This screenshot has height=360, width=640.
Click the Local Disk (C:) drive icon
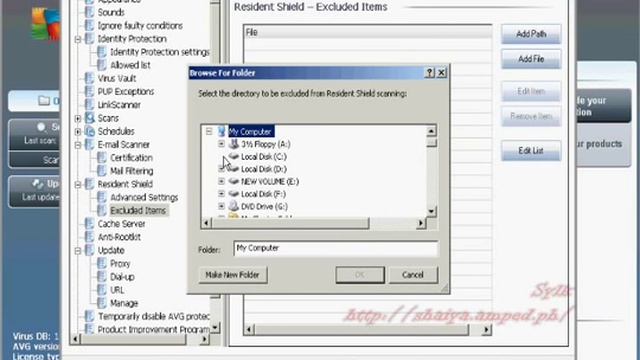pyautogui.click(x=233, y=156)
